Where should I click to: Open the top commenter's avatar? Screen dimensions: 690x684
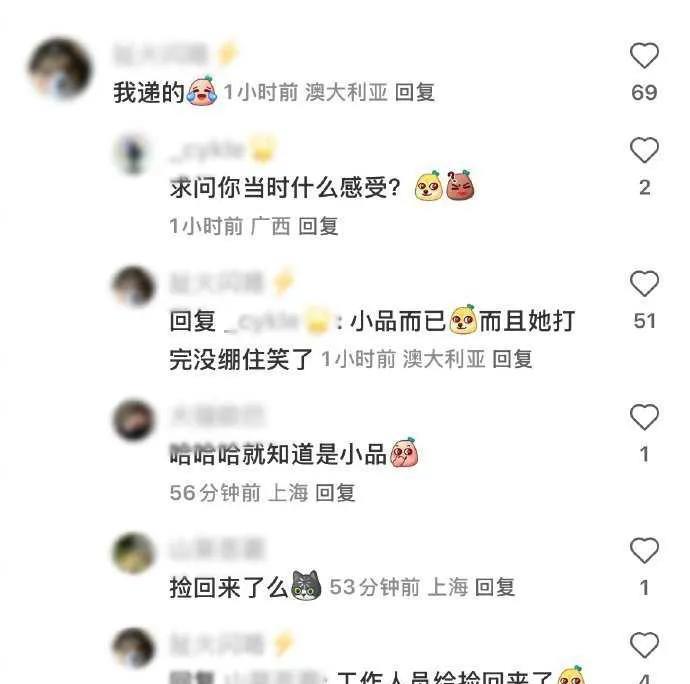point(60,69)
